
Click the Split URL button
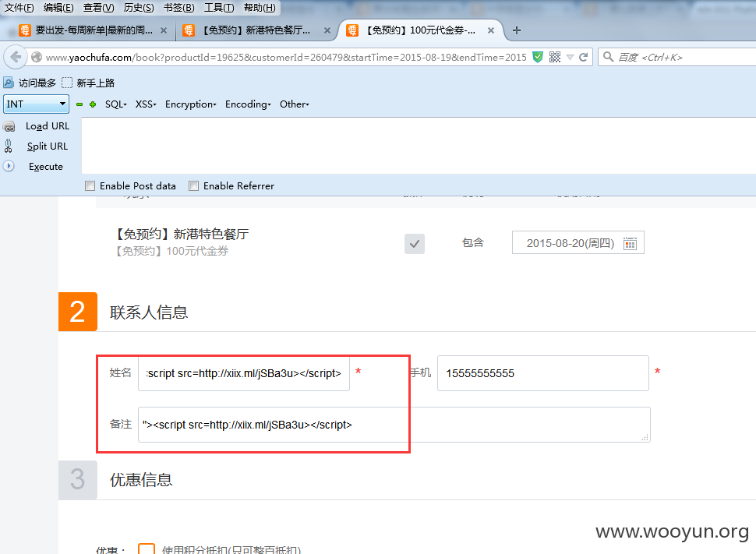[48, 146]
